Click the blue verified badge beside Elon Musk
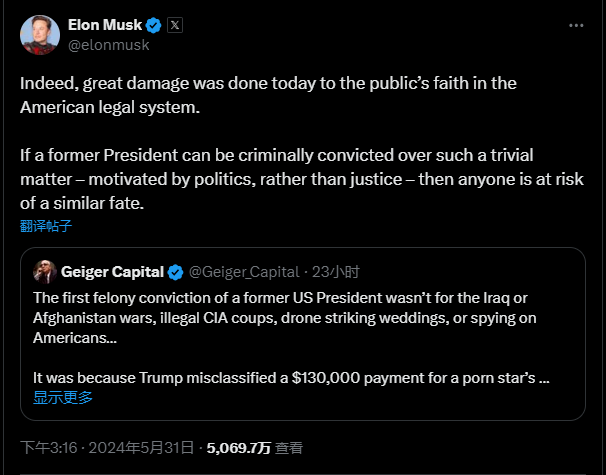606x475 pixels. click(x=153, y=25)
